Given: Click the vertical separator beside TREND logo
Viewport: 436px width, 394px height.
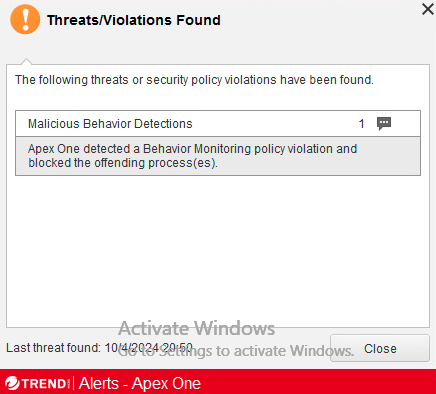Looking at the screenshot, I should pyautogui.click(x=73, y=383).
